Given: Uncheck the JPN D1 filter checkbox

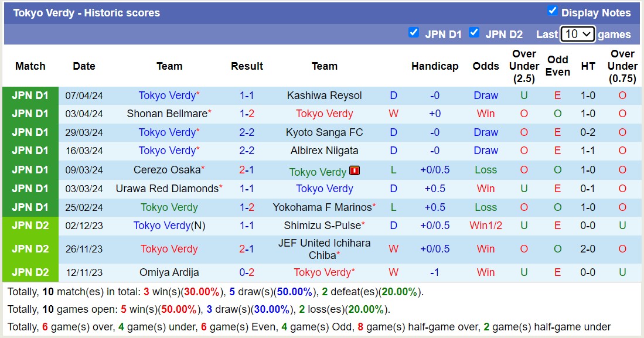Looking at the screenshot, I should (x=414, y=33).
